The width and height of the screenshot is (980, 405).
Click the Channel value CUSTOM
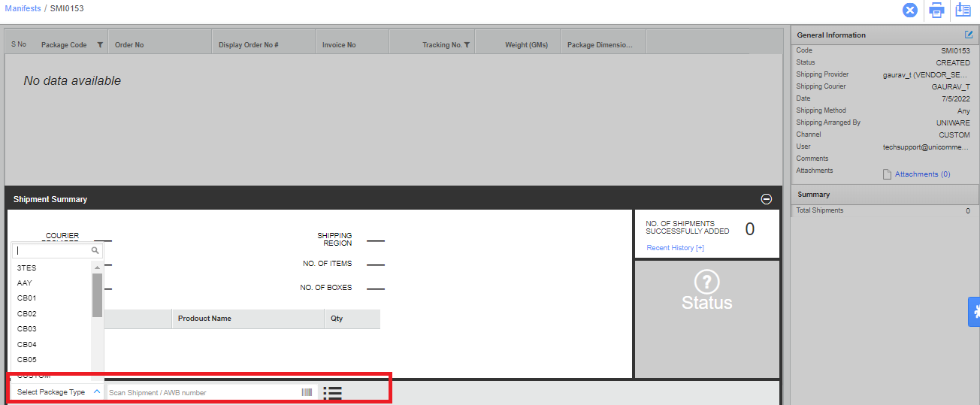(954, 134)
